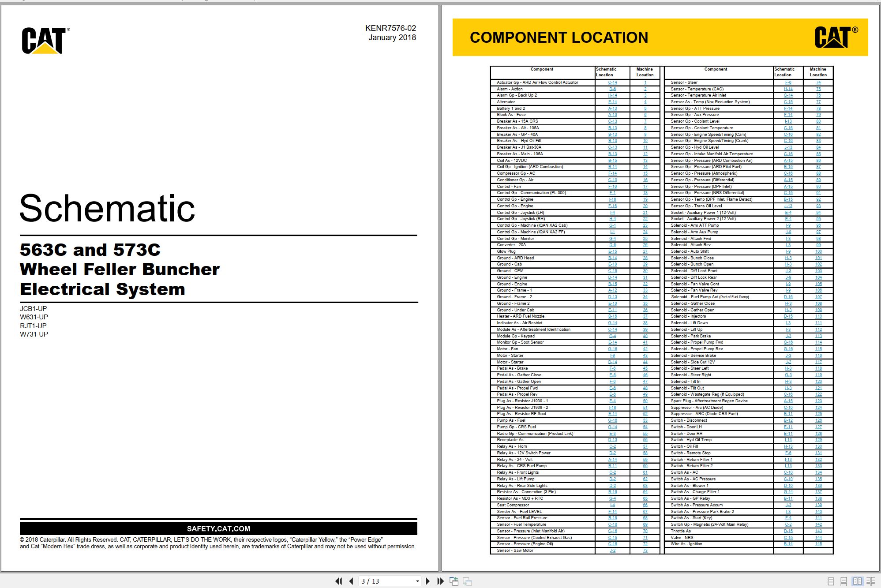Click the serial prefix W731-UP
881x588 pixels.
point(34,334)
